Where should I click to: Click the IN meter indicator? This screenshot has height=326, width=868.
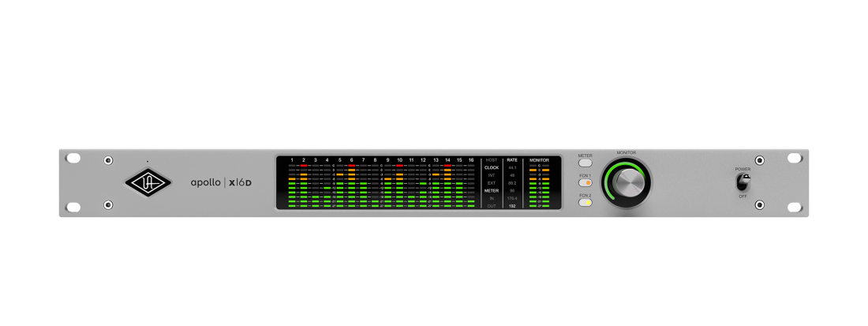point(492,198)
